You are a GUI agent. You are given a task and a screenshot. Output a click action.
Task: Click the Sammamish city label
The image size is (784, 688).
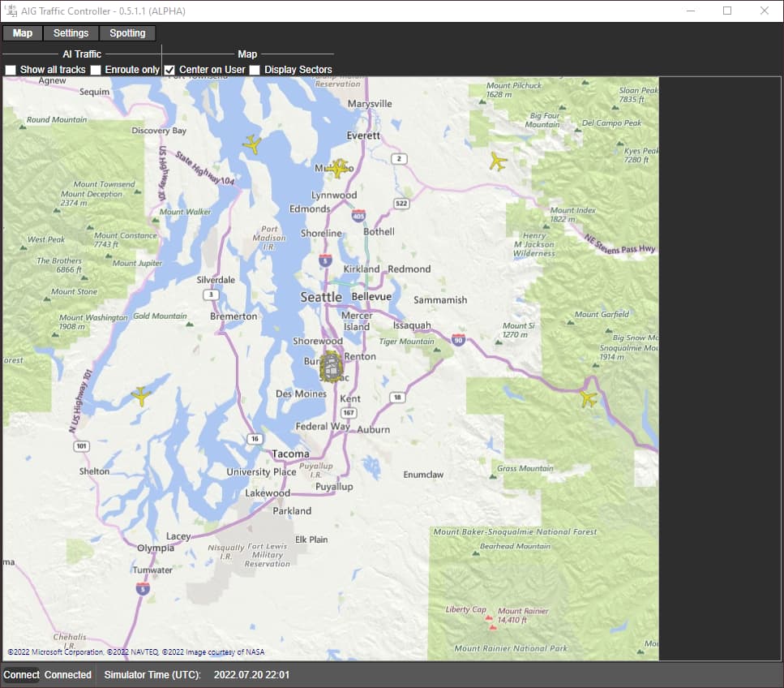(440, 300)
